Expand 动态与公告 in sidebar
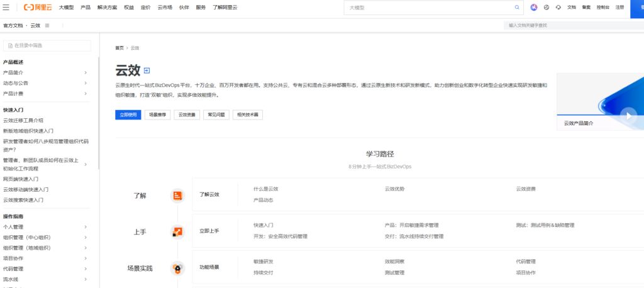The width and height of the screenshot is (644, 288). [x=86, y=83]
